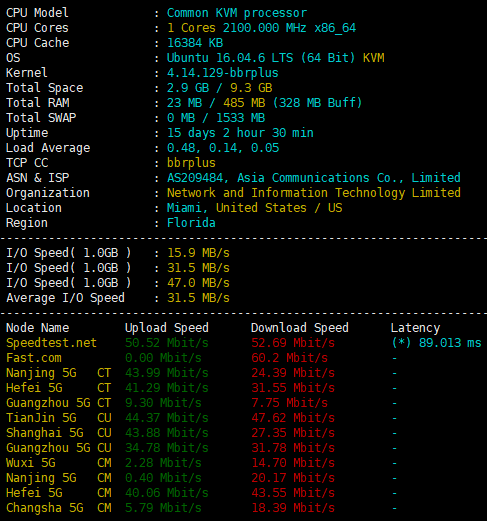The image size is (487, 521).
Task: Click Changsha download '18.39 Mbit/s'
Action: click(293, 508)
